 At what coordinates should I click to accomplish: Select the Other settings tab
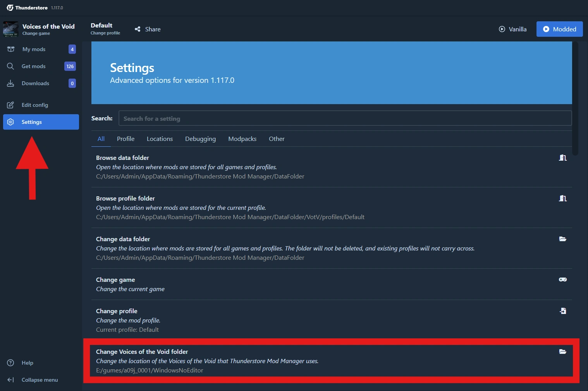[277, 139]
